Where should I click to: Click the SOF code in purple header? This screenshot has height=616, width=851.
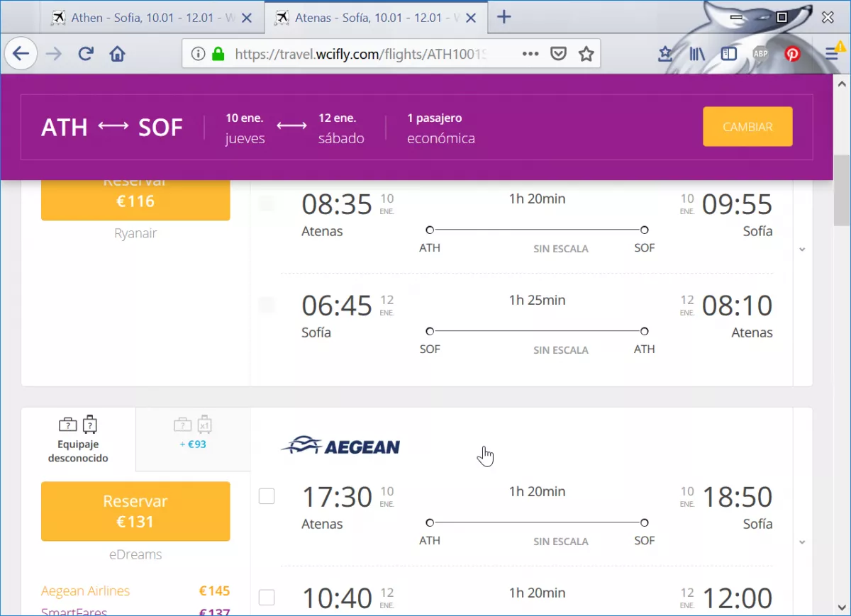point(160,128)
